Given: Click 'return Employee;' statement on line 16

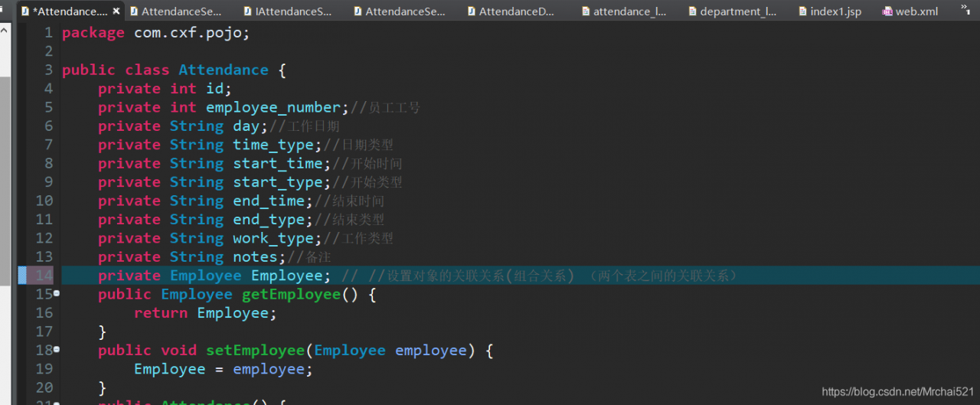Looking at the screenshot, I should click(206, 313).
